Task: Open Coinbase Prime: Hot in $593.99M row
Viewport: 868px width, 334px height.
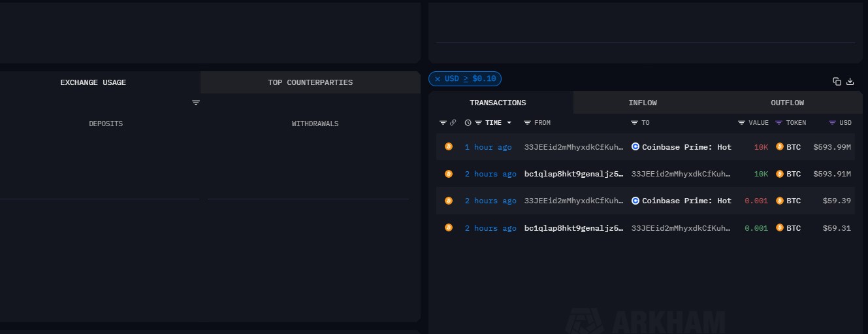Action: (686, 147)
